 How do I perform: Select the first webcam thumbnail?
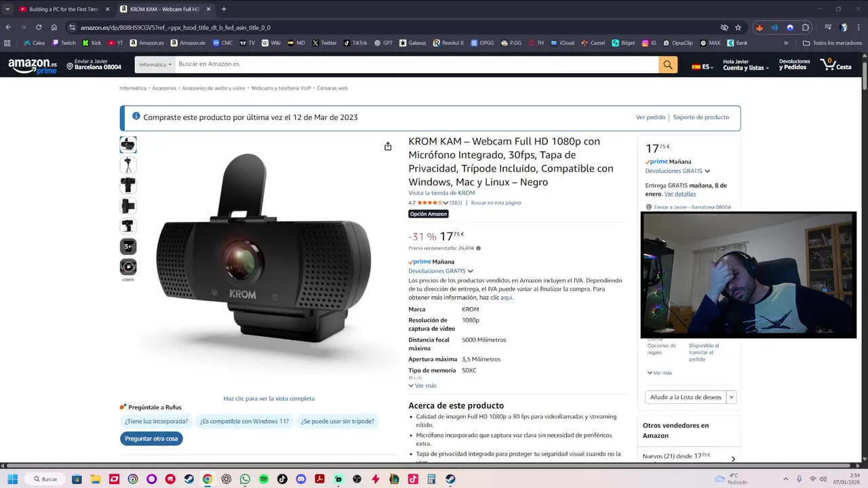128,145
